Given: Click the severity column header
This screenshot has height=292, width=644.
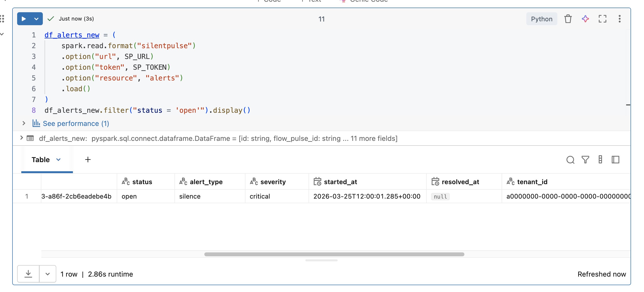Looking at the screenshot, I should [277, 182].
